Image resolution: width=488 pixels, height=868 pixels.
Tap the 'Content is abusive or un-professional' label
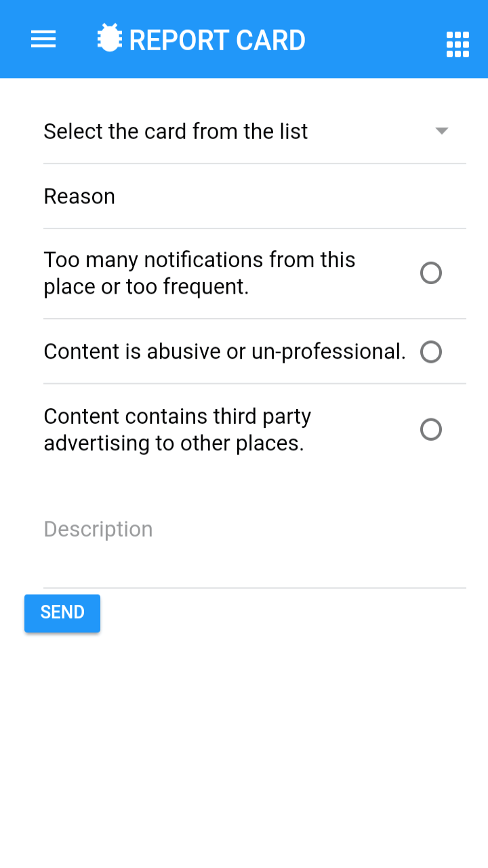click(225, 351)
